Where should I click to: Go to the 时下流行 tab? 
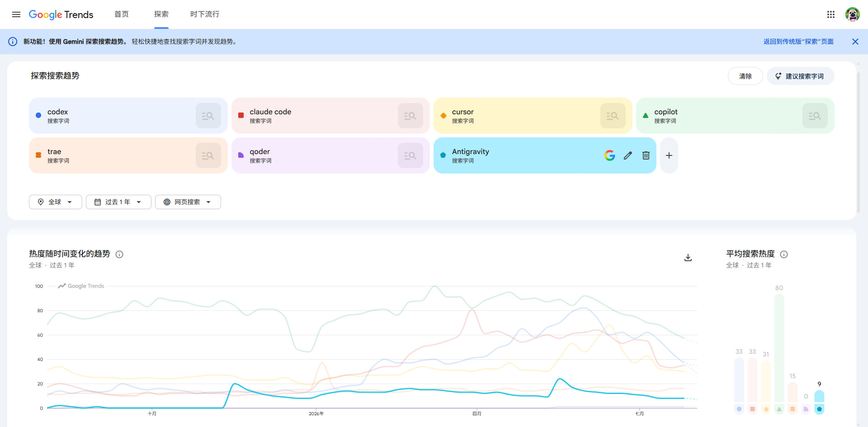pos(205,14)
